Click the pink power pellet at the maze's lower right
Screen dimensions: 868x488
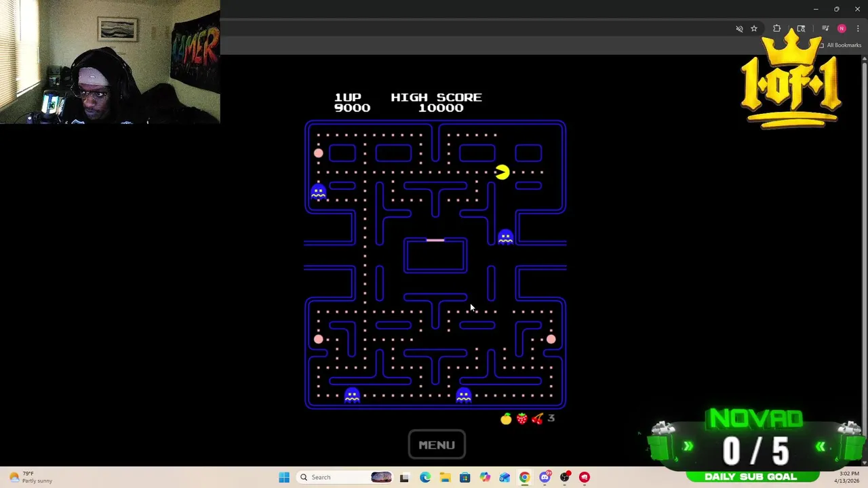551,339
